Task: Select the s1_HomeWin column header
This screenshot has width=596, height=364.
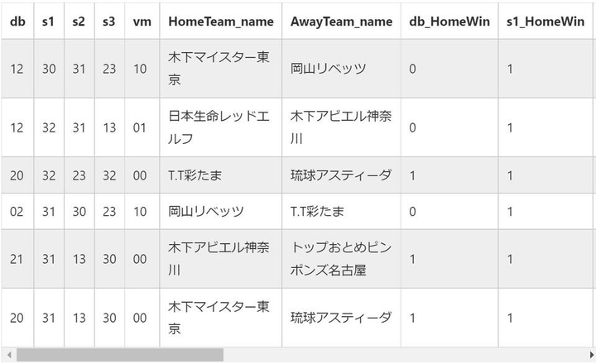Action: 546,22
